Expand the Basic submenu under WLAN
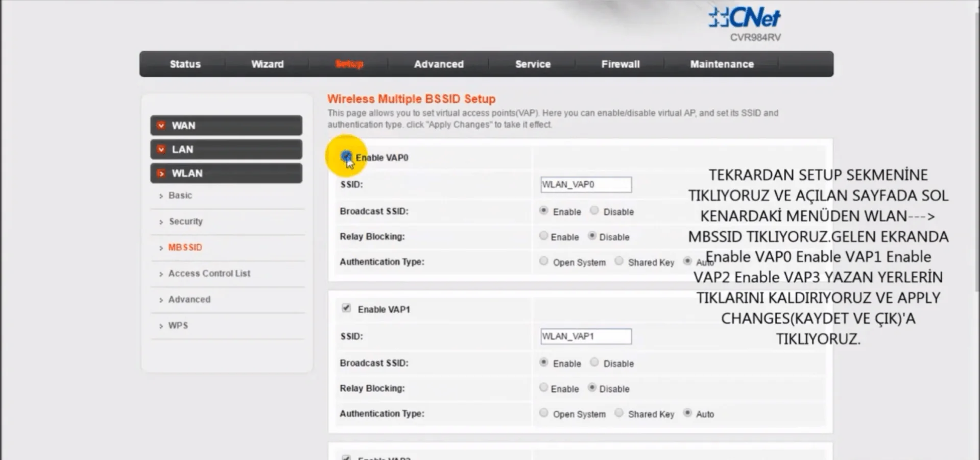Screen dimensions: 980x460 tap(180, 196)
